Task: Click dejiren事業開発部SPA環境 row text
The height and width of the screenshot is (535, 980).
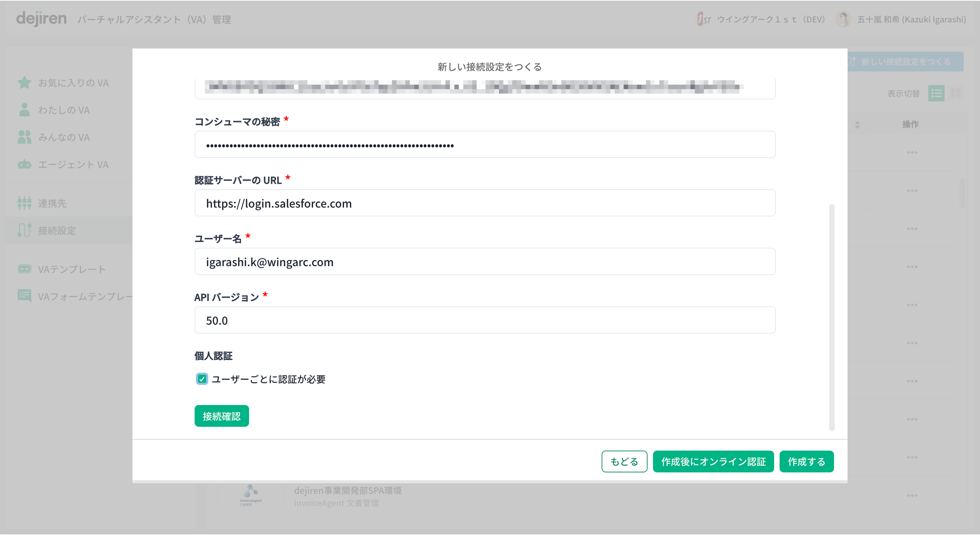Action: click(348, 490)
